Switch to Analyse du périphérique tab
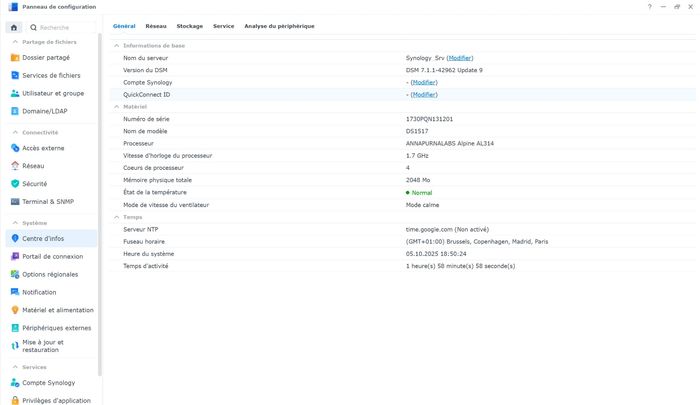The image size is (700, 405). pos(279,26)
